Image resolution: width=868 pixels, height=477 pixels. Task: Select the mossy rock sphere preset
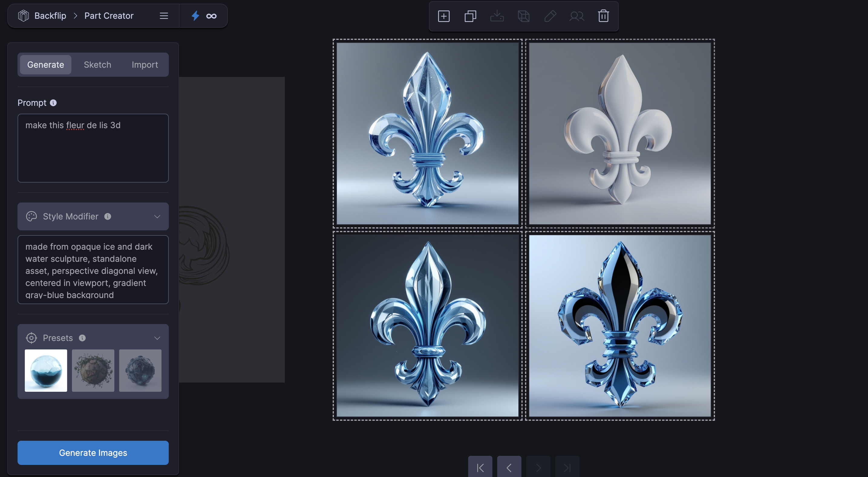[93, 371]
